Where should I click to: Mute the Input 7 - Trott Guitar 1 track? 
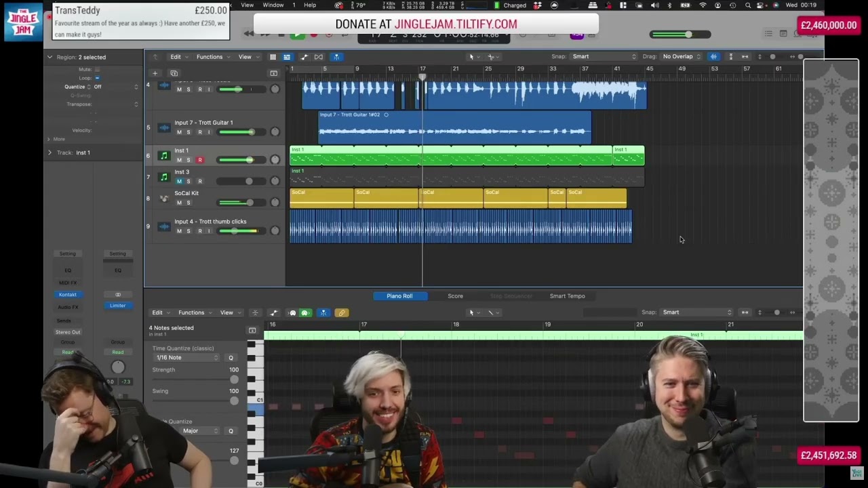[x=179, y=132]
